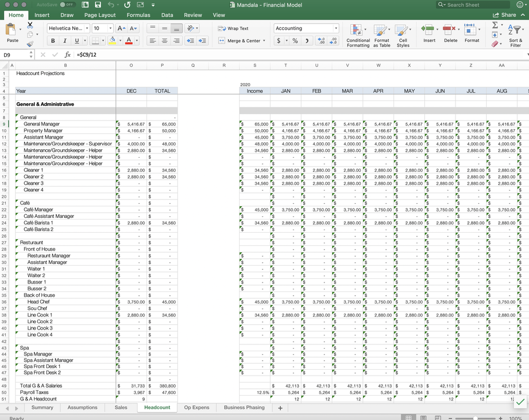Click the Copy icon
529x420 pixels.
pyautogui.click(x=30, y=34)
